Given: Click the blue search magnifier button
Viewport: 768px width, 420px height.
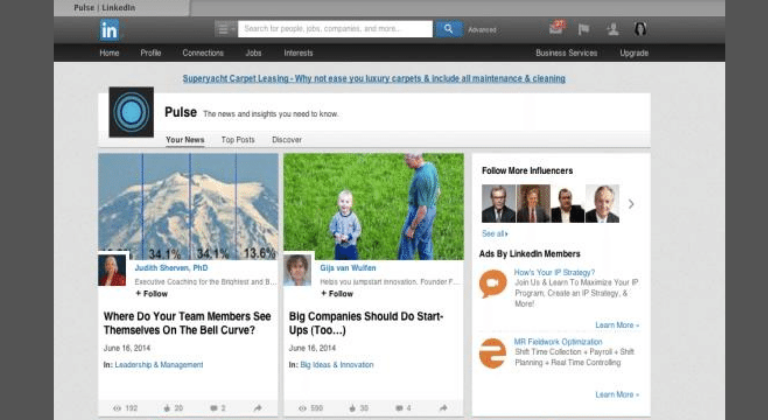Looking at the screenshot, I should pyautogui.click(x=448, y=29).
